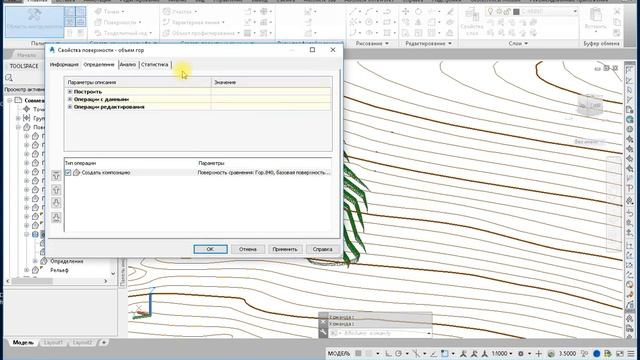Open the Layout1 drawing tab
Image resolution: width=640 pixels, height=360 pixels.
53,342
